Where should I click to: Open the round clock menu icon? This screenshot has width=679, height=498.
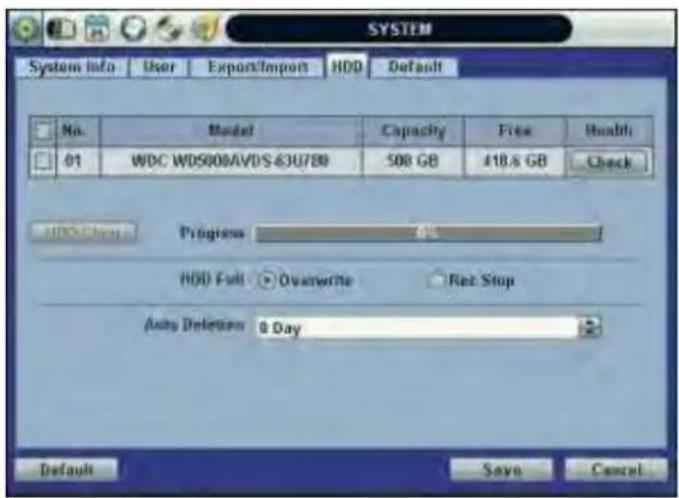(133, 29)
